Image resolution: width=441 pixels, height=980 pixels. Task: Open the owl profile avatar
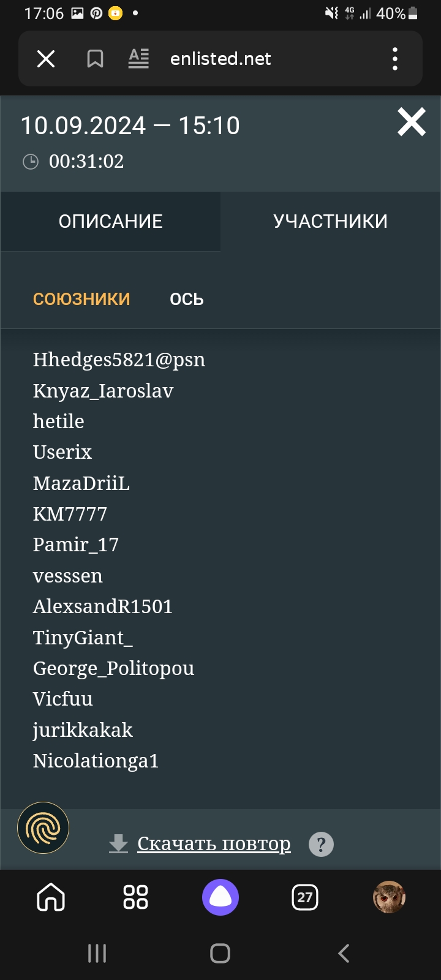tap(389, 897)
